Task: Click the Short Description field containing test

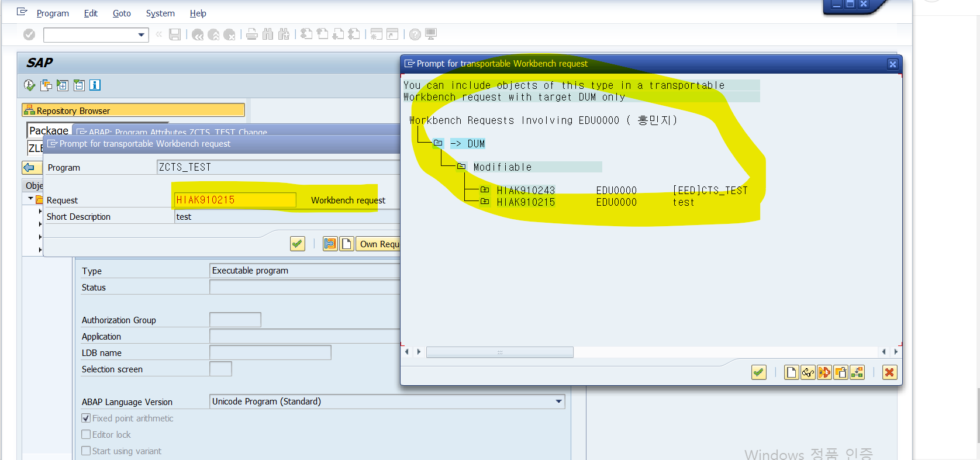Action: [x=287, y=217]
